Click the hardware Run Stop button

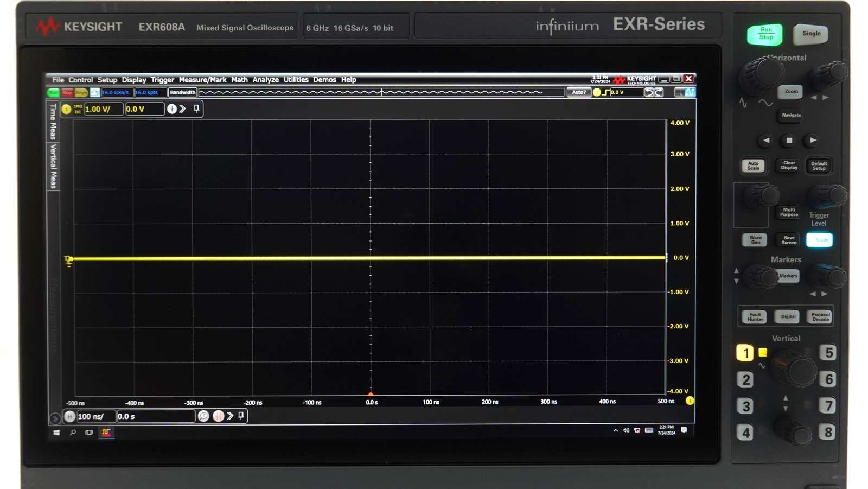click(x=765, y=34)
